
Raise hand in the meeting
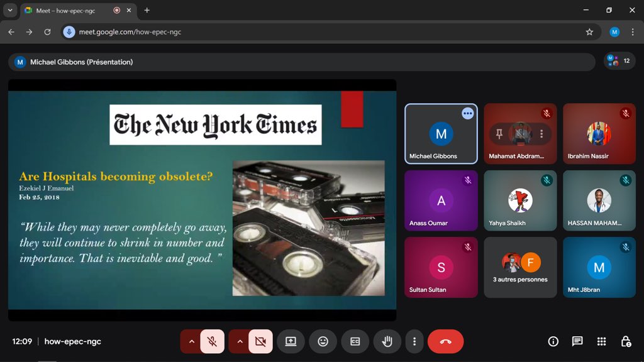(x=387, y=341)
